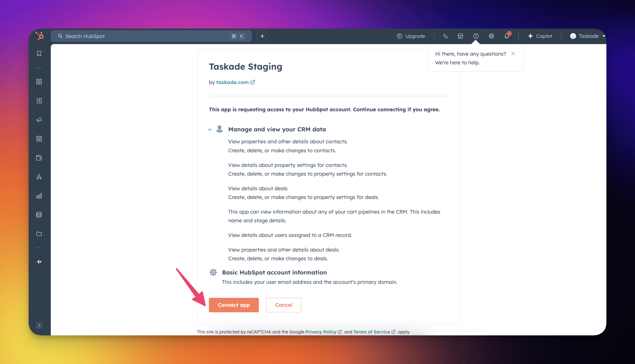635x364 pixels.
Task: Click the phone calling icon in top bar
Action: [x=445, y=36]
